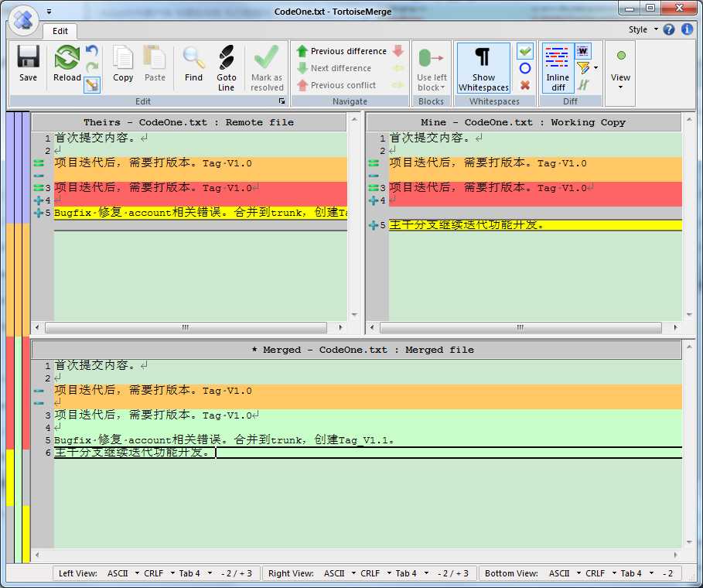Jump to Next difference
703x588 pixels.
(334, 68)
